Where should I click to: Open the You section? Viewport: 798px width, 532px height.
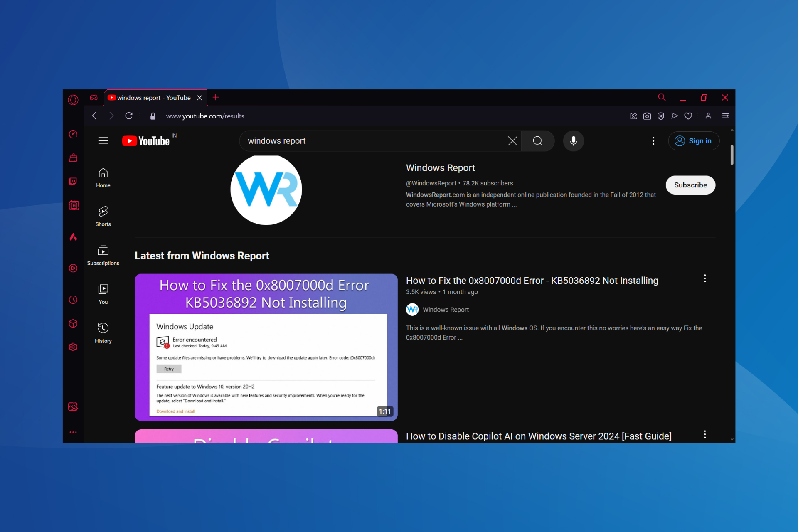point(103,294)
